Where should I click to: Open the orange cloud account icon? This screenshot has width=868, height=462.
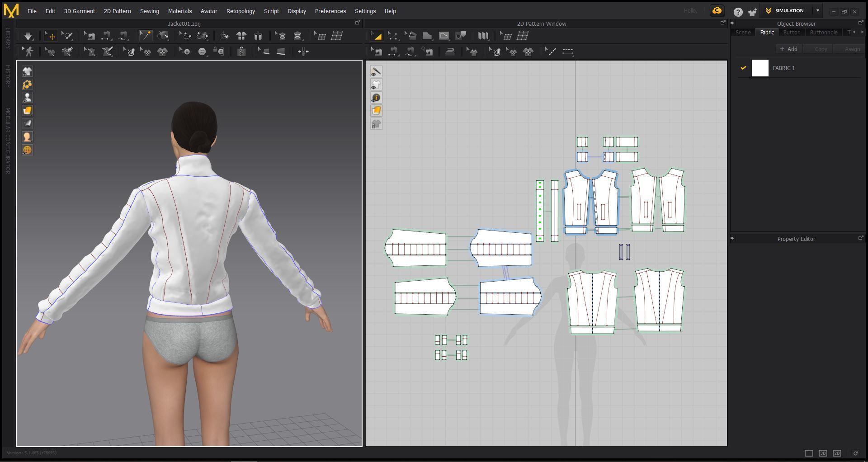click(x=717, y=11)
